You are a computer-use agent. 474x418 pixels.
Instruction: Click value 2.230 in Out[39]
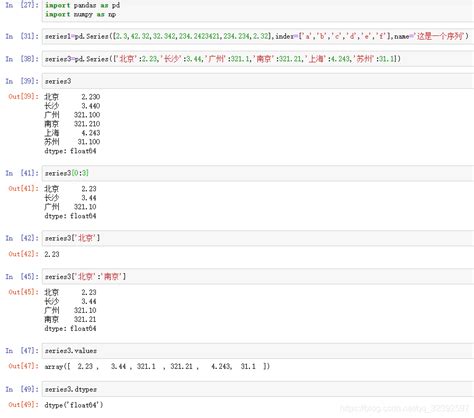(91, 97)
